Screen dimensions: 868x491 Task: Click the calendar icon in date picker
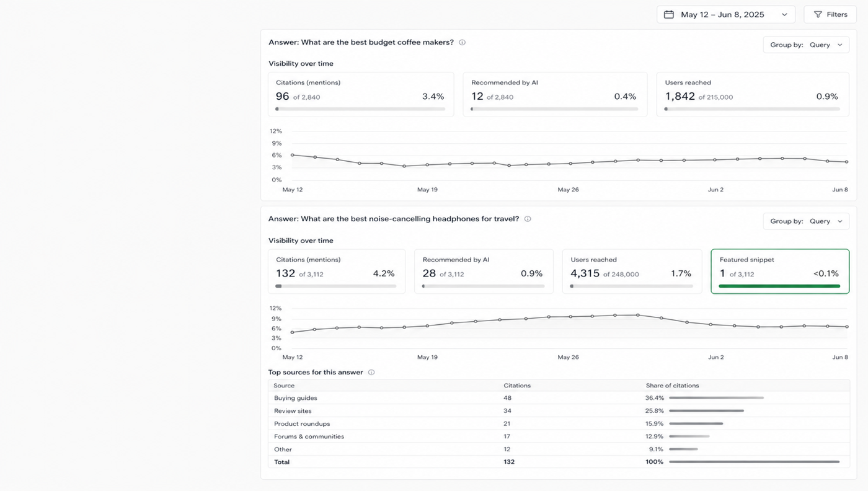click(668, 14)
